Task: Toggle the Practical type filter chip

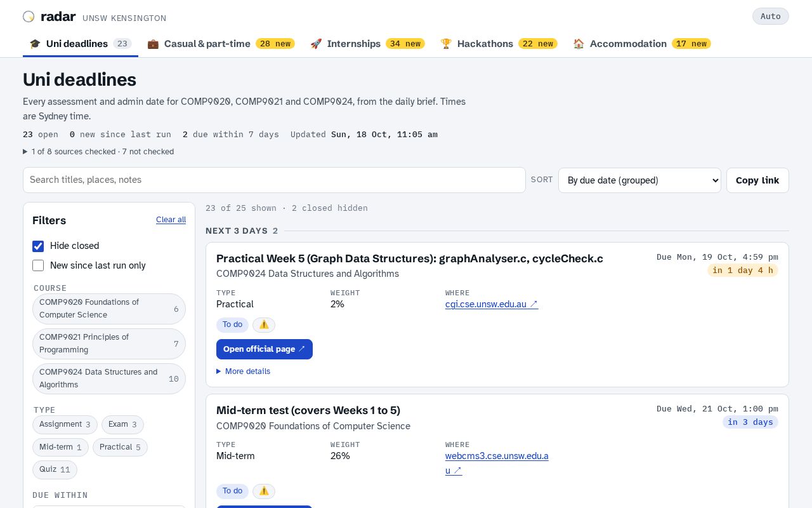Action: point(120,447)
